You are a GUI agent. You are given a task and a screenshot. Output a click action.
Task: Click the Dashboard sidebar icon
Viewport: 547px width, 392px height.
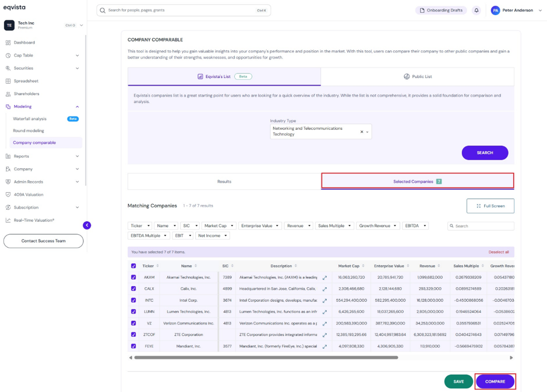tap(8, 43)
